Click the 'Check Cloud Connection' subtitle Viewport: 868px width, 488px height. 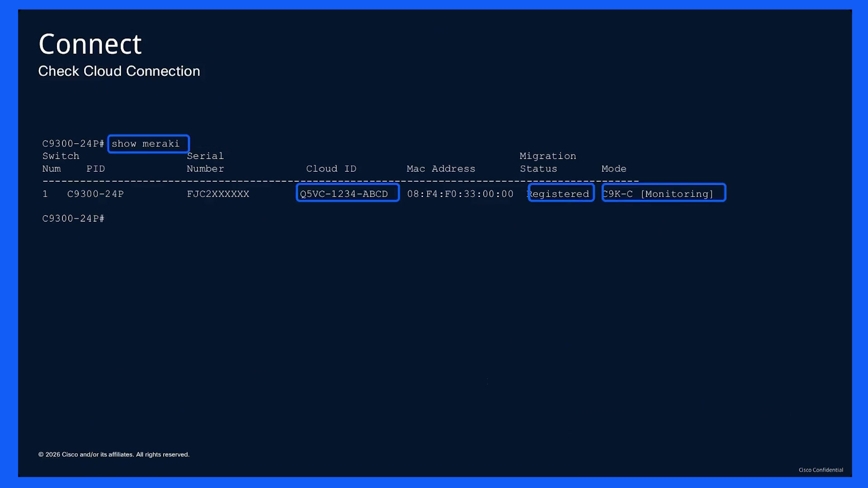[119, 71]
